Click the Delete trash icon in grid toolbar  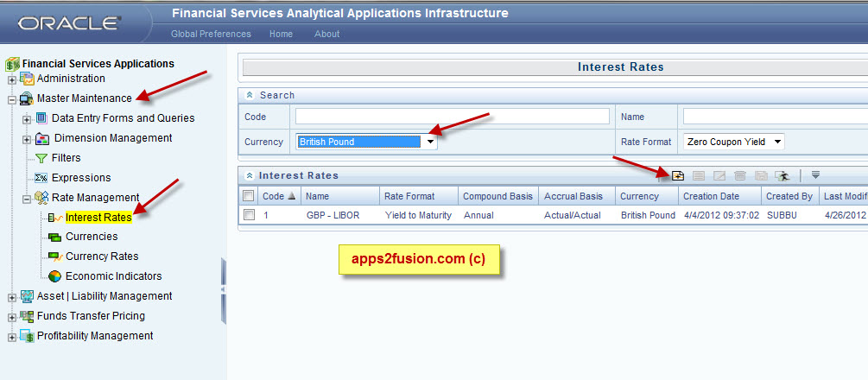coord(740,175)
